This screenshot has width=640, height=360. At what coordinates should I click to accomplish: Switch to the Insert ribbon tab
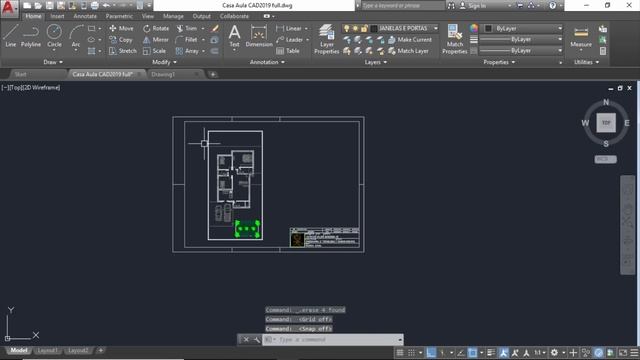click(x=58, y=16)
